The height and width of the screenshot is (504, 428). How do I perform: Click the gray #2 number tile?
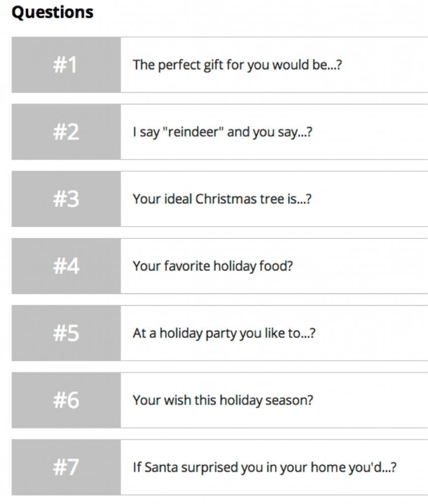(x=66, y=132)
